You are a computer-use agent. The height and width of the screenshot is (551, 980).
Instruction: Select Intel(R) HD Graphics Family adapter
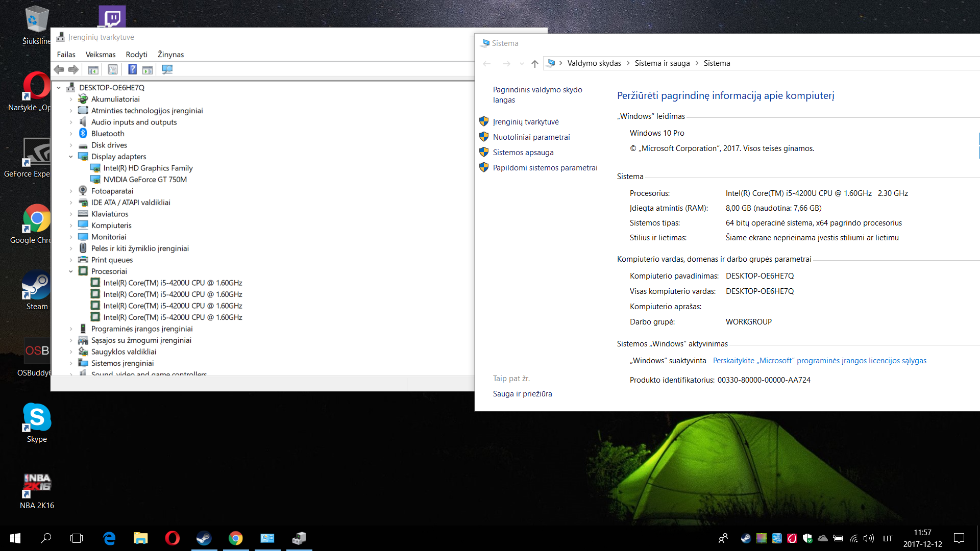148,168
